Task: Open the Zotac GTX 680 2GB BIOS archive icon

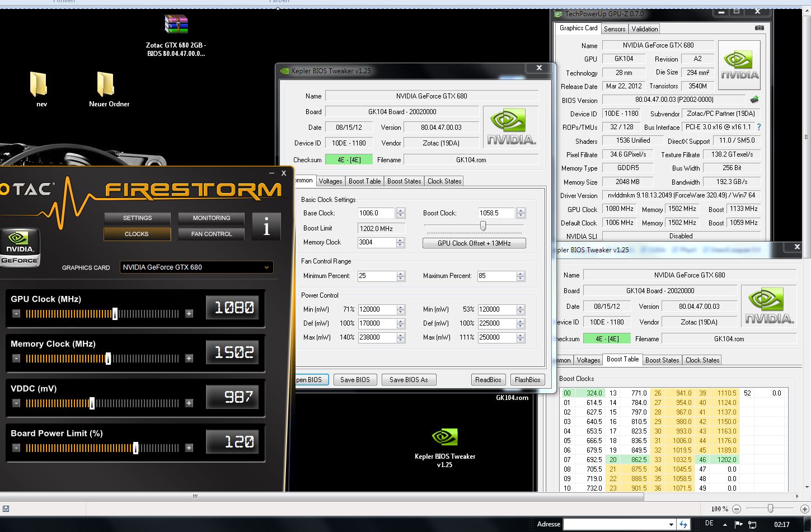Action: click(x=176, y=25)
